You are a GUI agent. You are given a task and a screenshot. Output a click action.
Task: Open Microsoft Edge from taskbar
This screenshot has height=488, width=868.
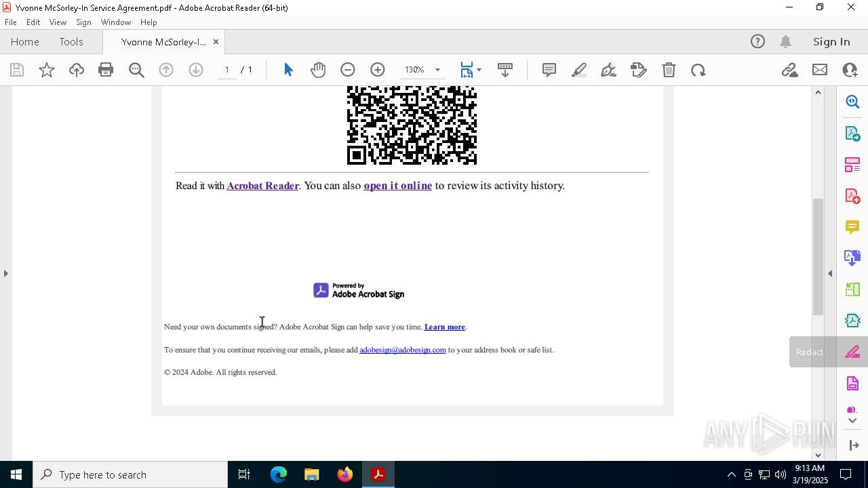click(x=279, y=474)
